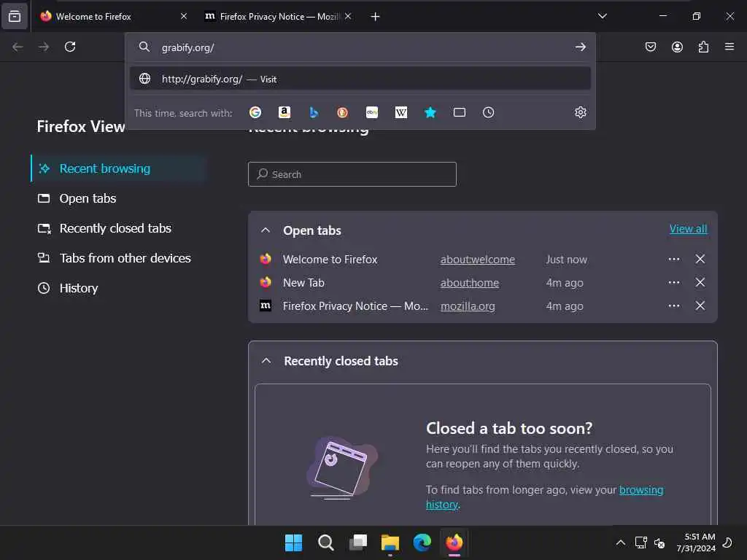The width and height of the screenshot is (747, 560).
Task: Open Firefox View button in tab strip
Action: pyautogui.click(x=15, y=17)
